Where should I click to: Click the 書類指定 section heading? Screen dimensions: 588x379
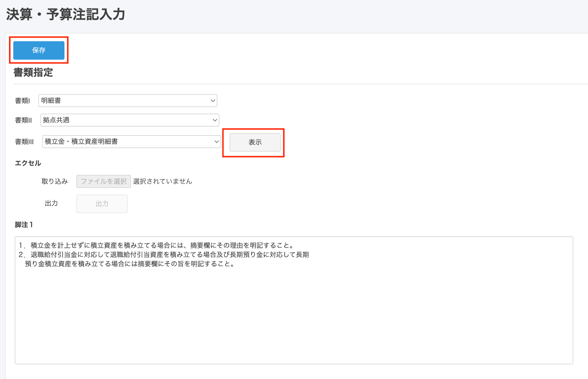pos(33,72)
